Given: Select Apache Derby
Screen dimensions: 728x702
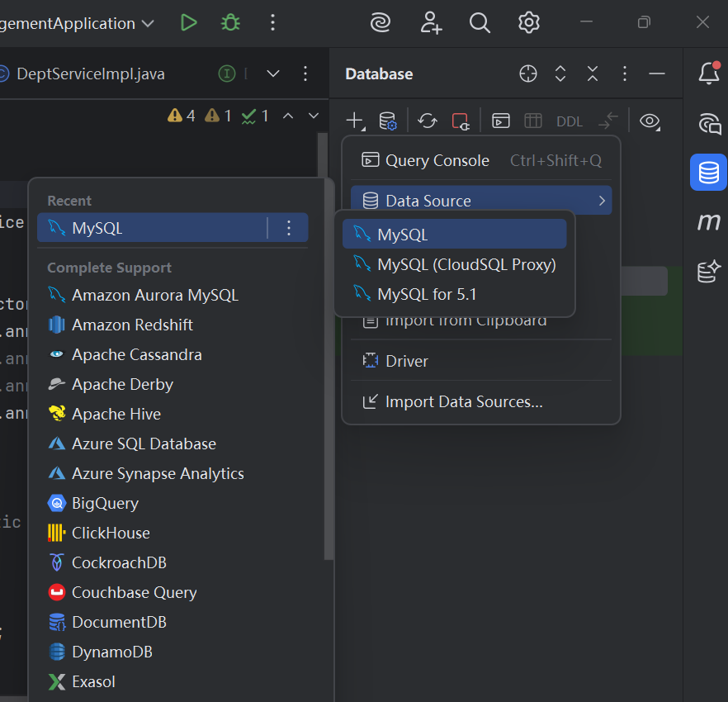Looking at the screenshot, I should click(x=173, y=384).
